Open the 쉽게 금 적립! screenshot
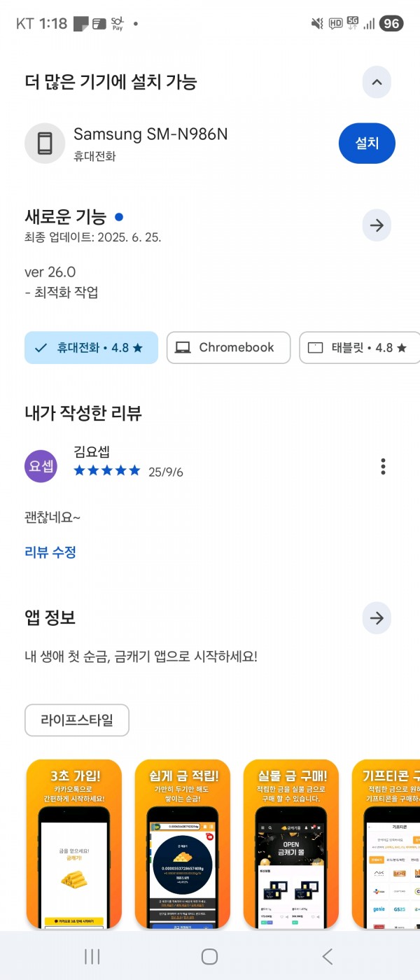420x980 pixels. [183, 845]
